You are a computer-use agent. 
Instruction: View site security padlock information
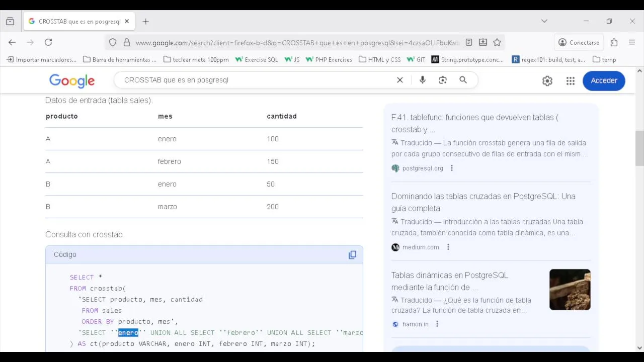[127, 43]
